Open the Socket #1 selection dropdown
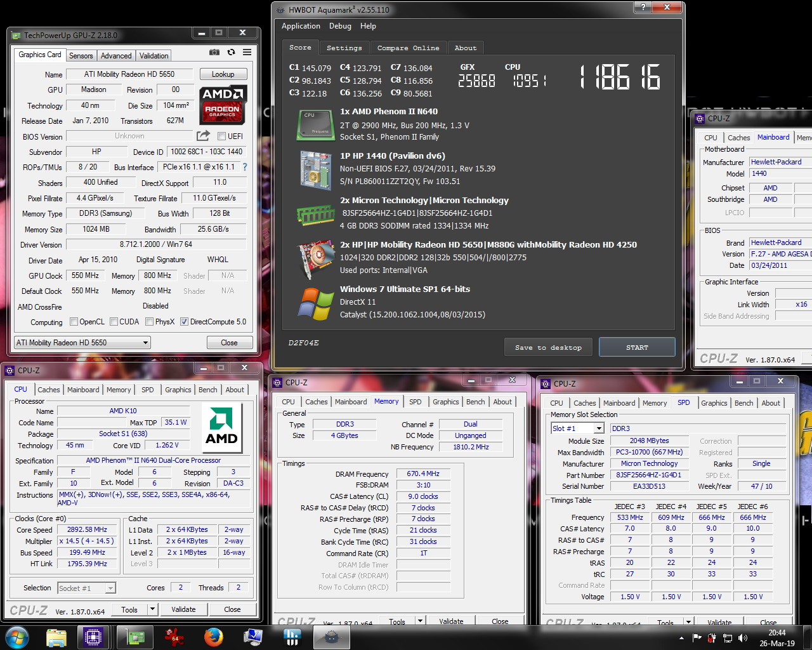Image resolution: width=812 pixels, height=650 pixels. pos(86,588)
